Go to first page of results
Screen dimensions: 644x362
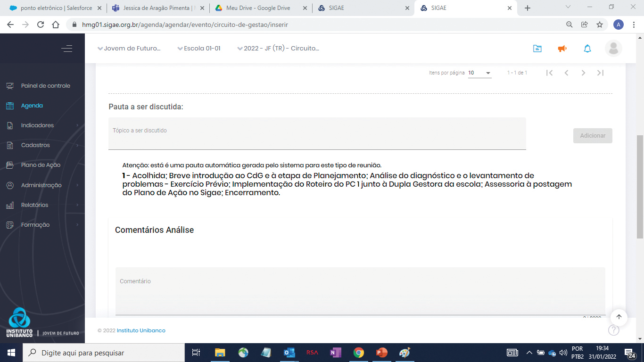point(549,73)
